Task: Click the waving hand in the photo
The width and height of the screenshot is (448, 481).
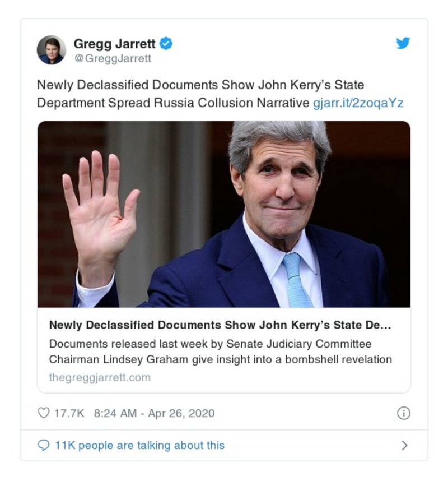Action: point(100,207)
